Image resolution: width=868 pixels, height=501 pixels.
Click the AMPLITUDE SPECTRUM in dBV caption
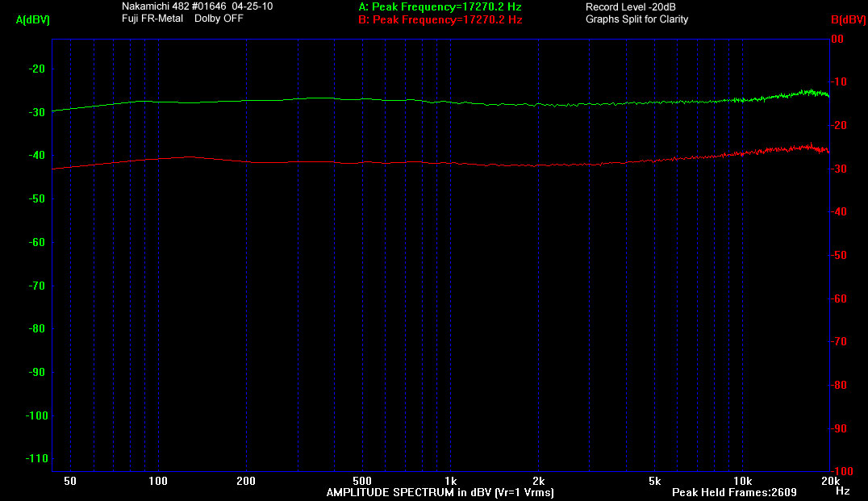point(440,492)
